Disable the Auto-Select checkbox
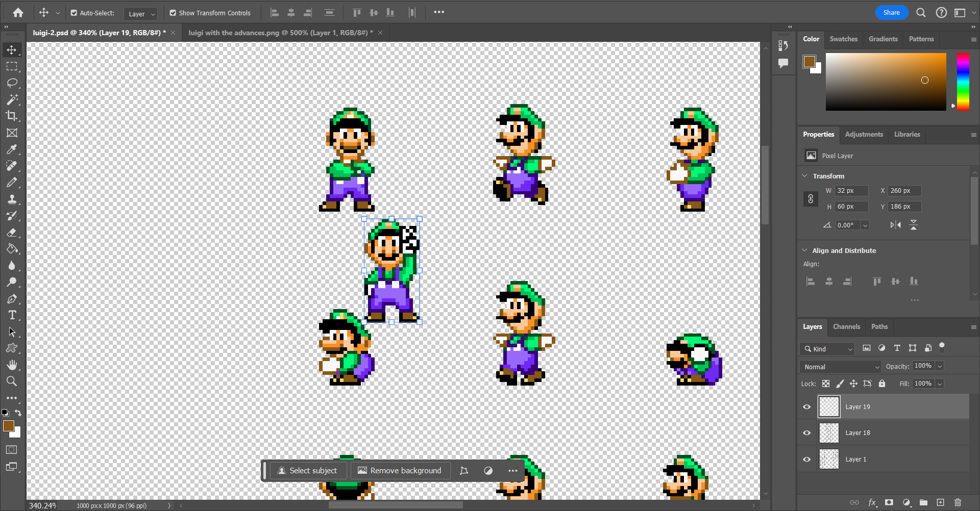The width and height of the screenshot is (980, 511). pos(75,13)
